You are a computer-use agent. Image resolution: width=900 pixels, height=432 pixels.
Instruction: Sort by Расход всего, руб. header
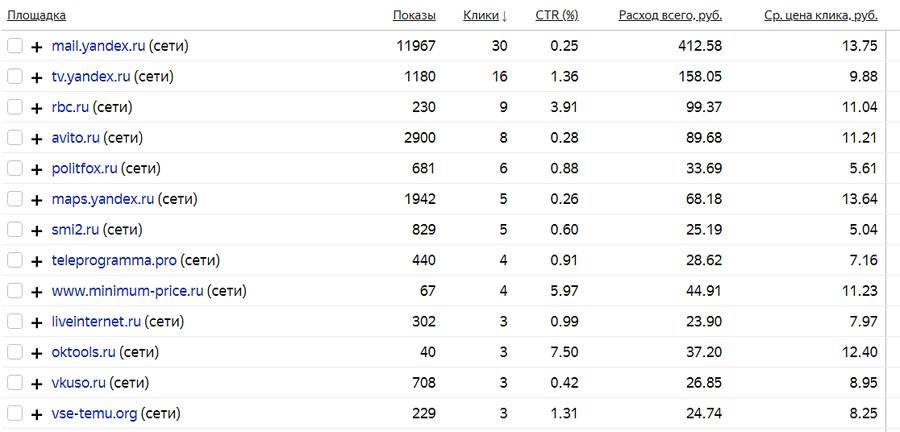(x=670, y=15)
